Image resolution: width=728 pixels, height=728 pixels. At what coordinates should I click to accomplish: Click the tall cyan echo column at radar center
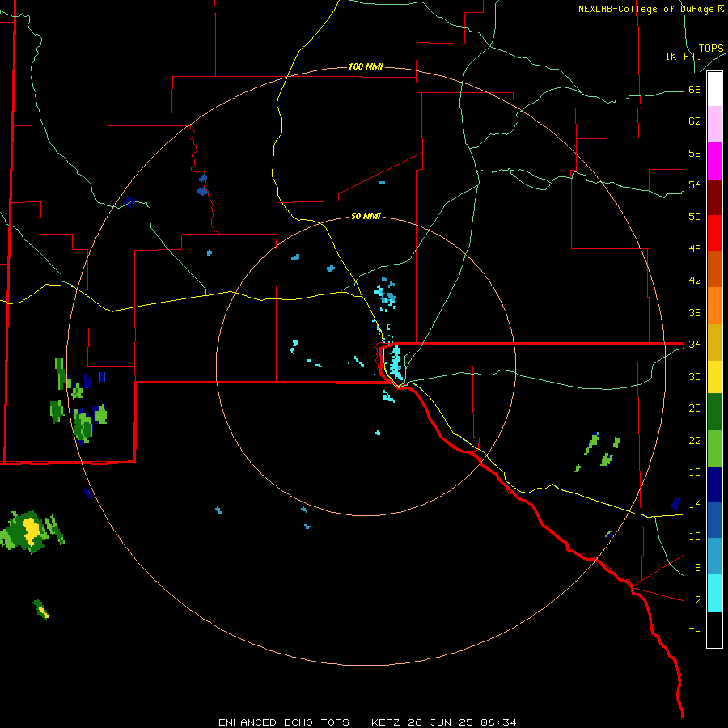coord(396,362)
